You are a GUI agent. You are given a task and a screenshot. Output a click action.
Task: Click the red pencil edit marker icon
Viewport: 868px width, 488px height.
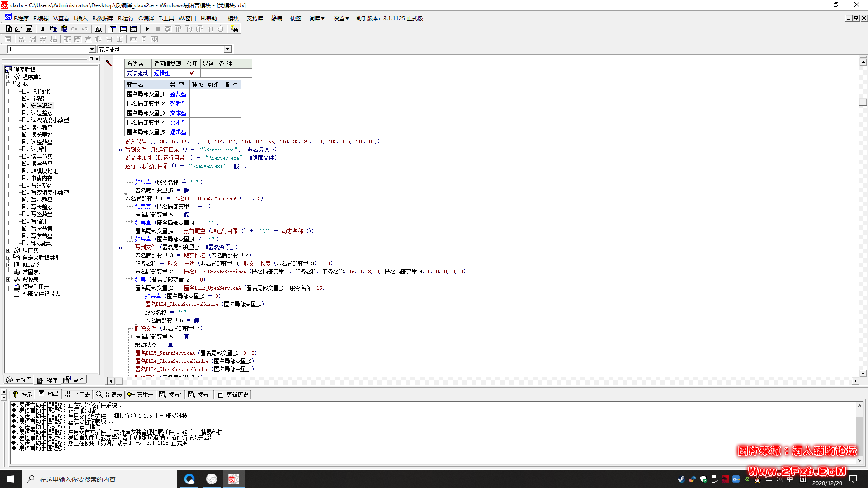(109, 63)
